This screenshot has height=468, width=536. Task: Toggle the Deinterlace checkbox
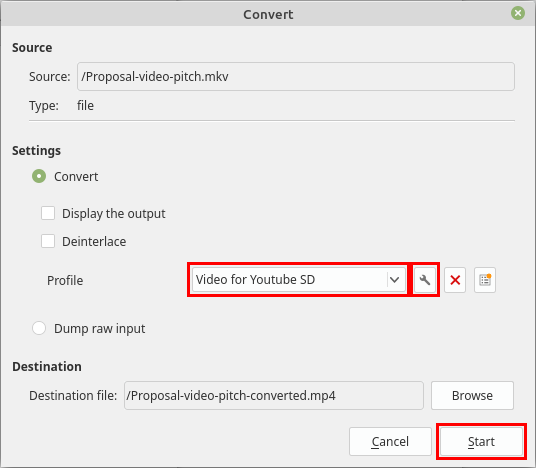pos(48,241)
